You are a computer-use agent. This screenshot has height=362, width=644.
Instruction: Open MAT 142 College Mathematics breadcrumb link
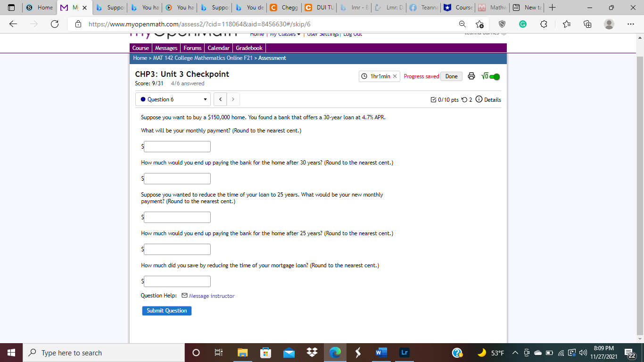pyautogui.click(x=203, y=58)
